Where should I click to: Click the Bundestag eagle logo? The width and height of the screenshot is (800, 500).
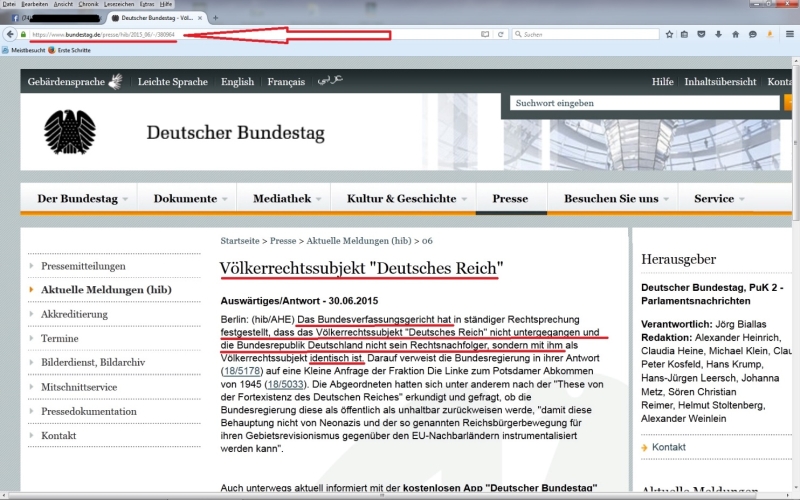[x=73, y=133]
